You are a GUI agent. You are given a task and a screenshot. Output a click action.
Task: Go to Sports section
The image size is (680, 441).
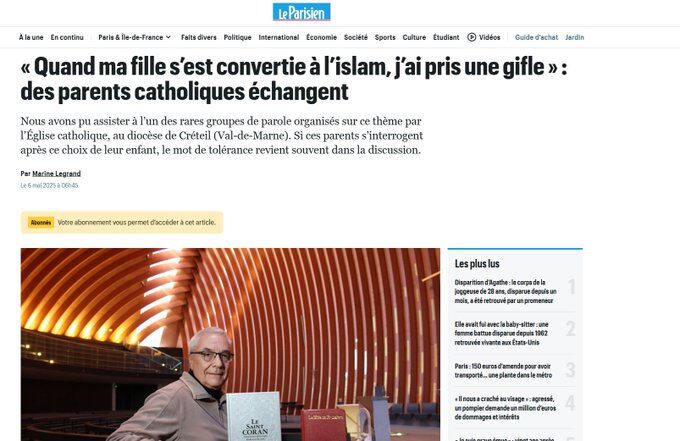click(x=385, y=37)
